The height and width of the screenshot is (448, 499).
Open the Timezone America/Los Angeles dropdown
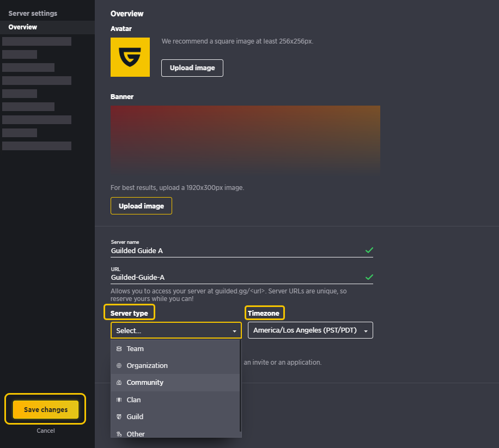(311, 330)
